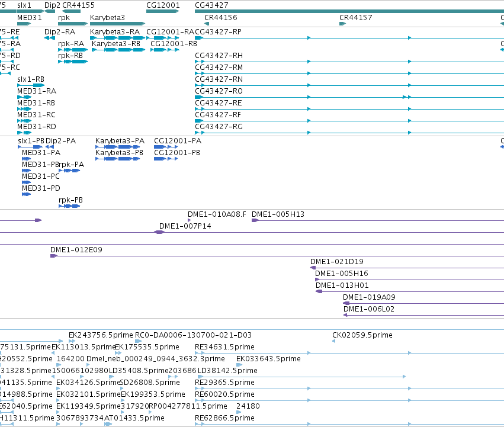Select the DME1-010A08.F clone label
Viewport: 504px width, 427px height.
(217, 214)
